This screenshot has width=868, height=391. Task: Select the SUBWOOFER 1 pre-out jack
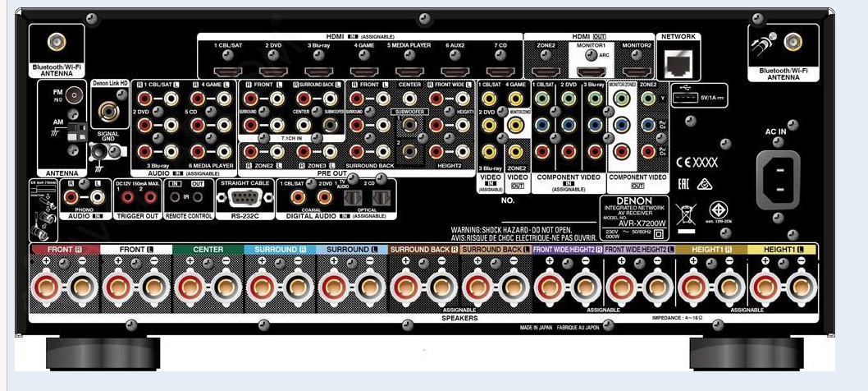click(409, 125)
